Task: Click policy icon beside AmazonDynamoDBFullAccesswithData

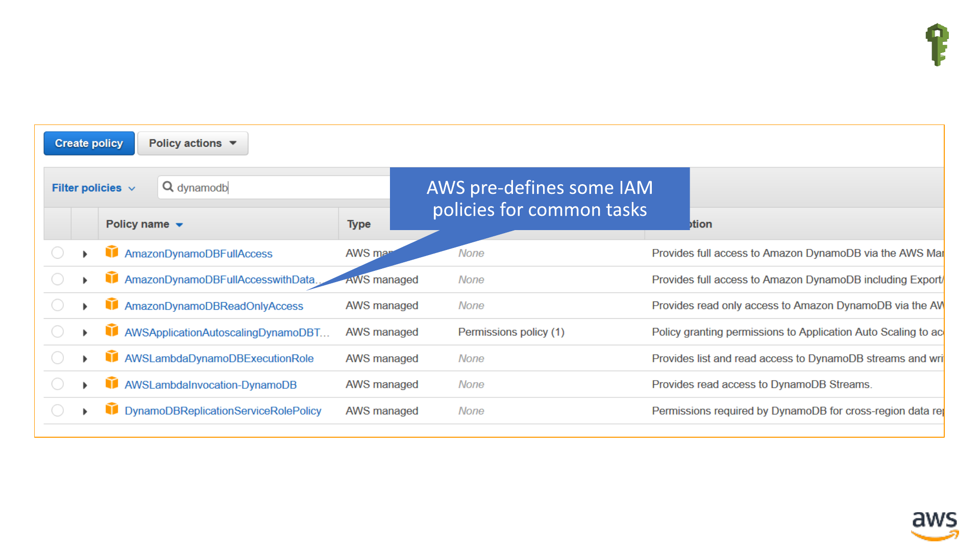Action: 112,278
